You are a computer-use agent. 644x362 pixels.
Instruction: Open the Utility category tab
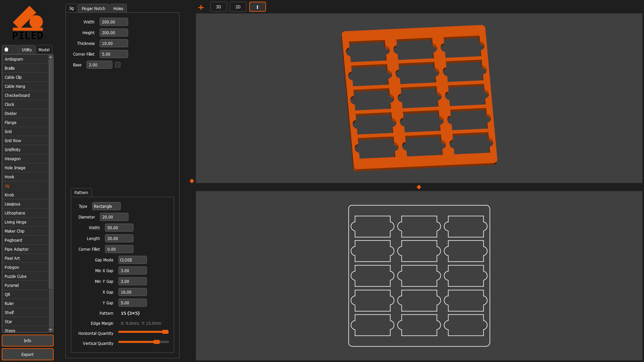click(x=26, y=49)
